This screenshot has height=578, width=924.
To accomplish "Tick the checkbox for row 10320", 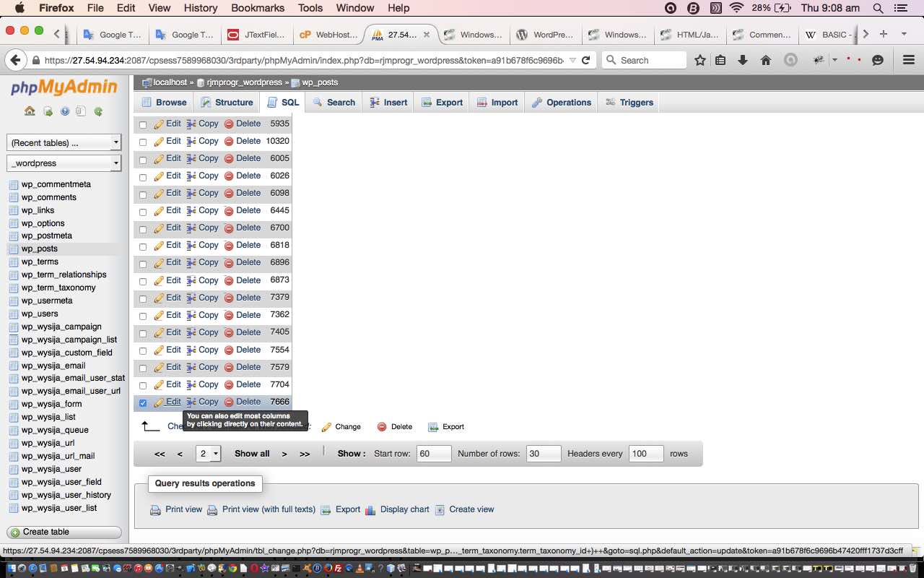I will coord(143,142).
